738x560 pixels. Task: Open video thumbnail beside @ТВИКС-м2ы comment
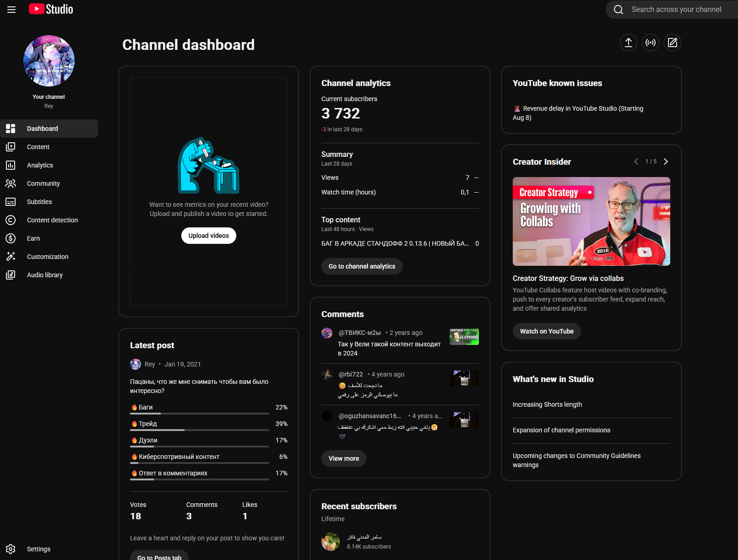click(464, 337)
